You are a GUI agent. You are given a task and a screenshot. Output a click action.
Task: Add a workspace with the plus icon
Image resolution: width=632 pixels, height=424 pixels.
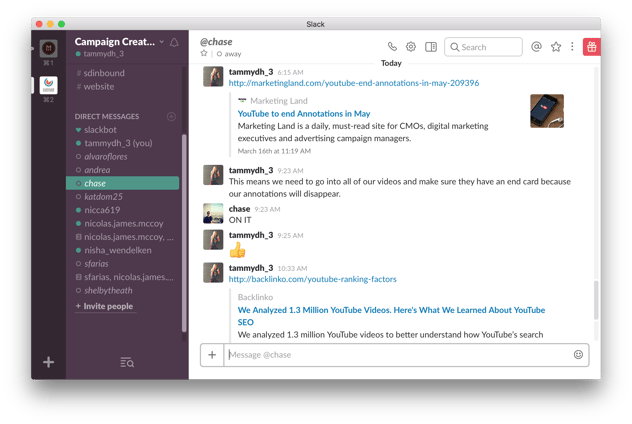(48, 362)
